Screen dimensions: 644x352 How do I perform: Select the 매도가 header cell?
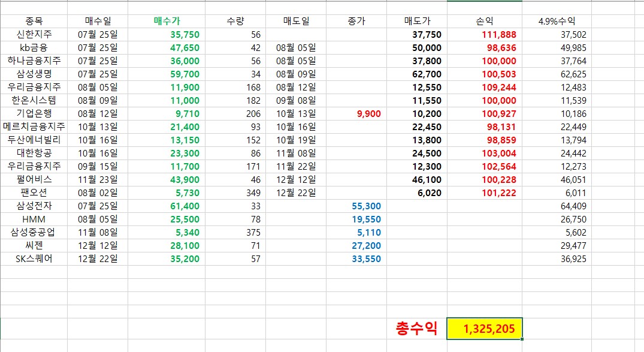[417, 21]
